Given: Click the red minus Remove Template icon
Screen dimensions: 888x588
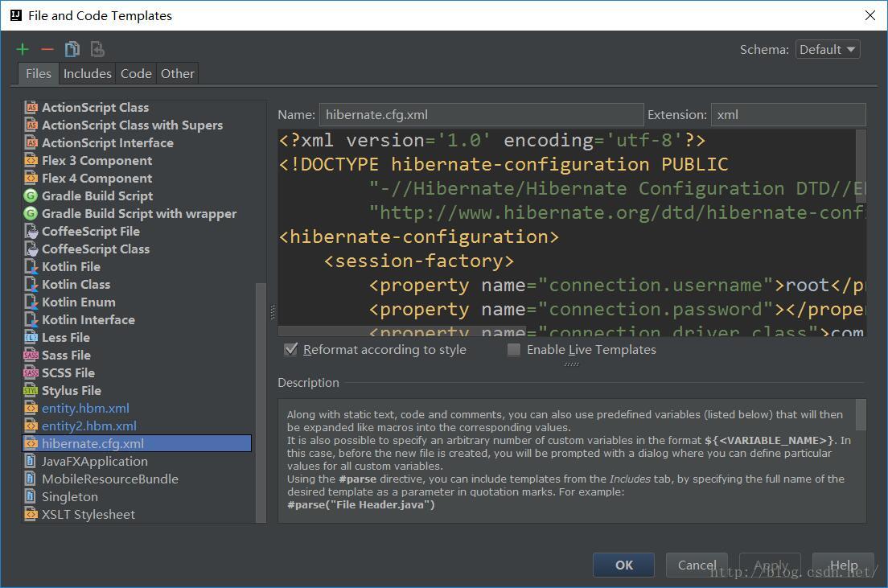Looking at the screenshot, I should [x=47, y=50].
